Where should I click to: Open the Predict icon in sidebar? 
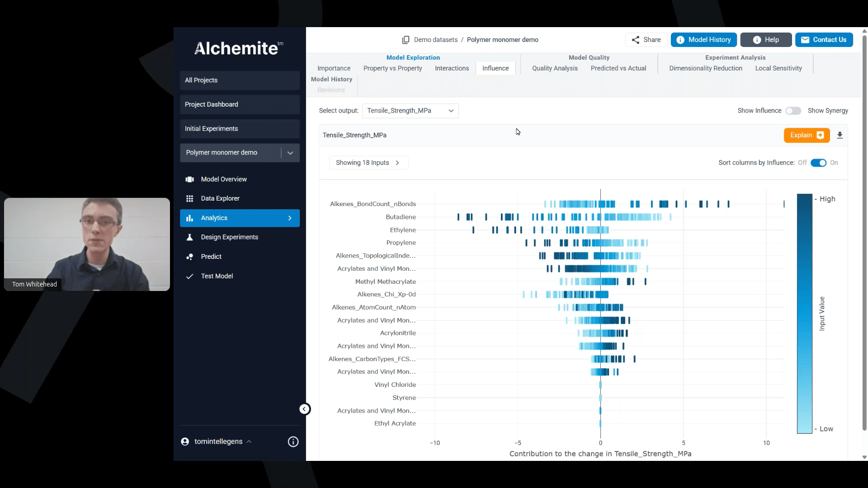point(189,257)
